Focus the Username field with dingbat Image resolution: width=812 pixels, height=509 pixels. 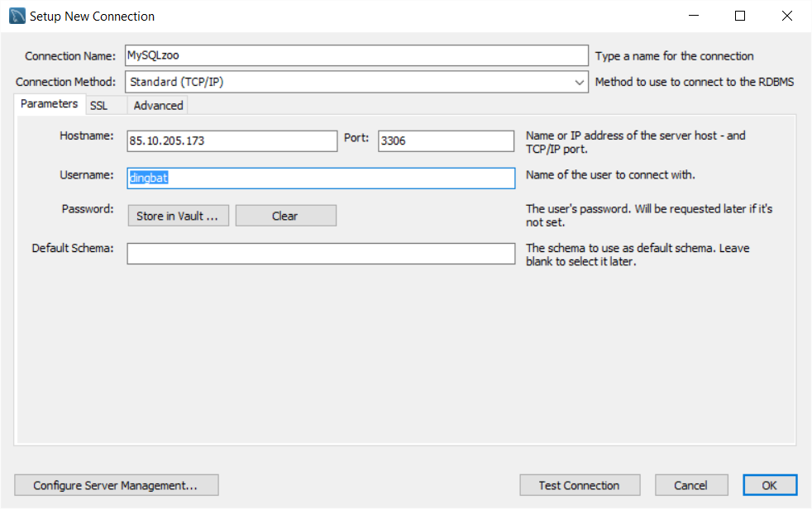coord(321,178)
